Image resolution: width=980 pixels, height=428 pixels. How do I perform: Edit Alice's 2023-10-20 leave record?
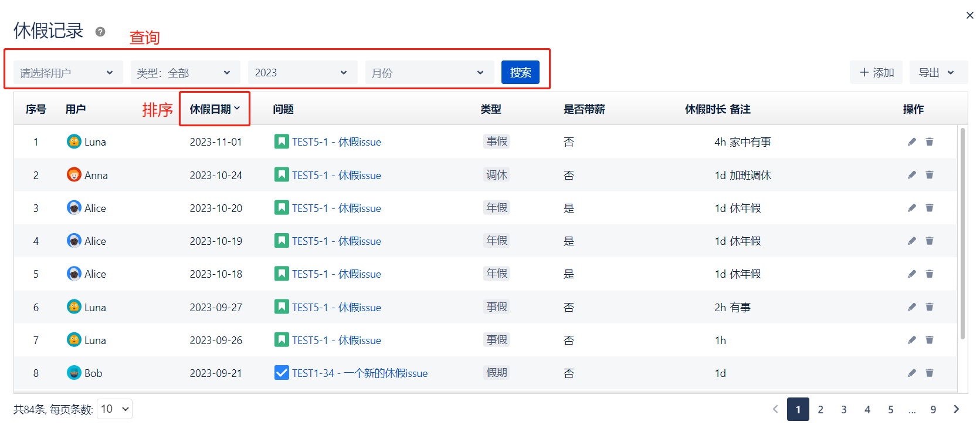tap(911, 208)
